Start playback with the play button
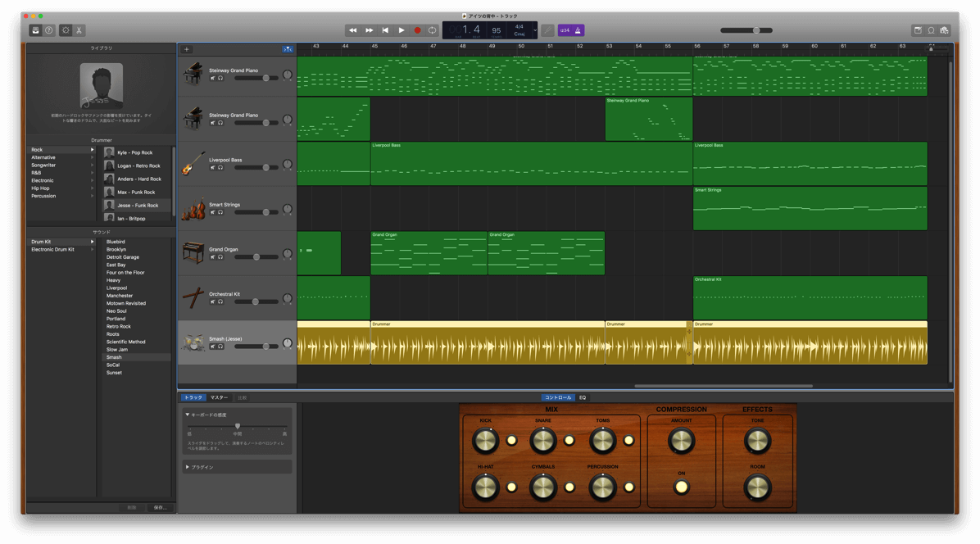The height and width of the screenshot is (544, 980). point(402,30)
